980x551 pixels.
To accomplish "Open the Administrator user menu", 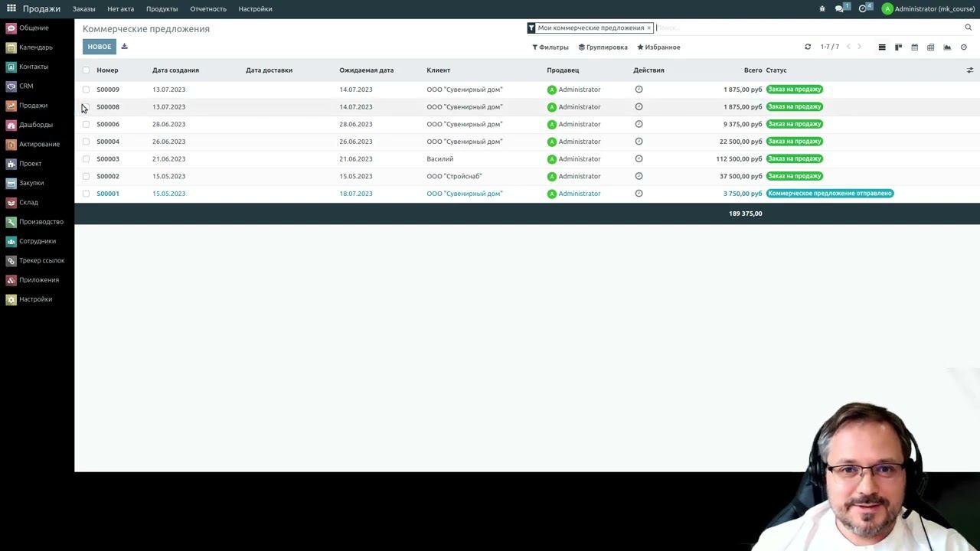I will click(929, 8).
